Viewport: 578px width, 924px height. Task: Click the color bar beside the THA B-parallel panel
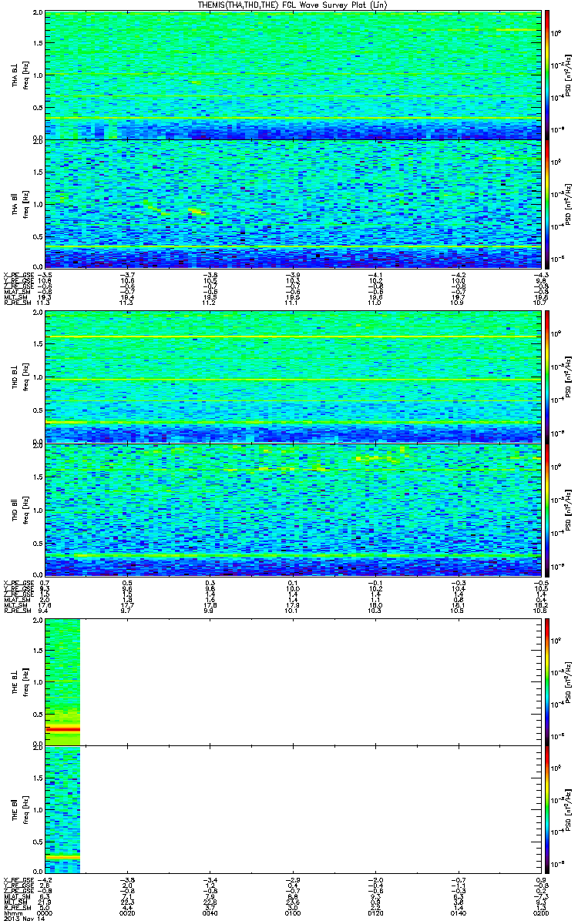(547, 203)
